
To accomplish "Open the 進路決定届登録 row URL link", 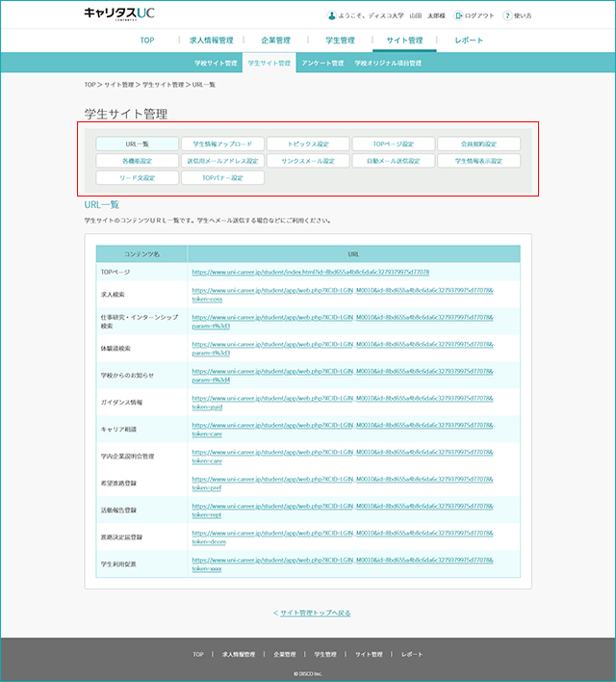I will (x=343, y=538).
